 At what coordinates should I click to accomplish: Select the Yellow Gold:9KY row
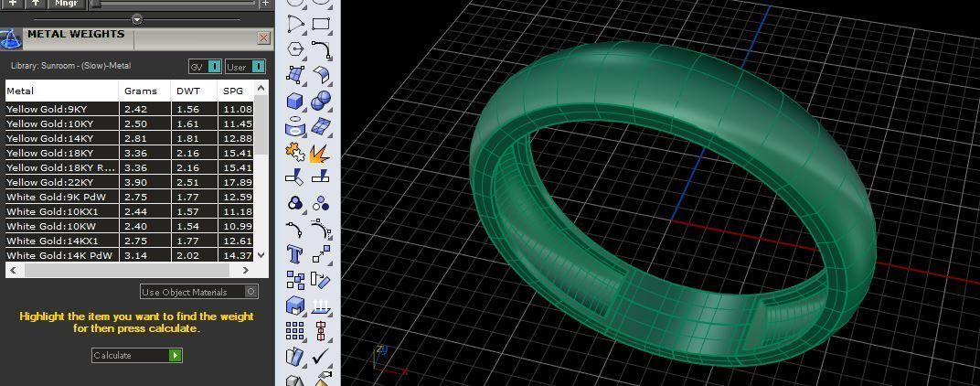[x=130, y=109]
